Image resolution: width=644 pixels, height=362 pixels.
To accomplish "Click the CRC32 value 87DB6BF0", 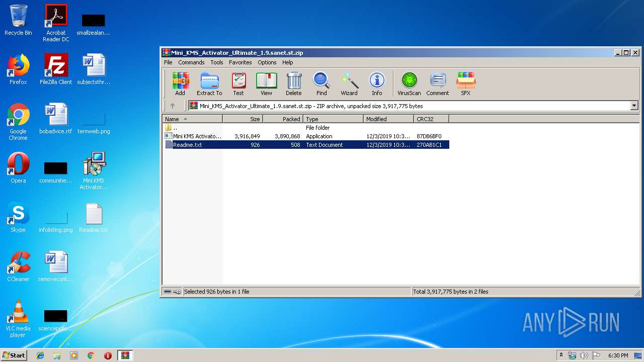I will pyautogui.click(x=429, y=136).
